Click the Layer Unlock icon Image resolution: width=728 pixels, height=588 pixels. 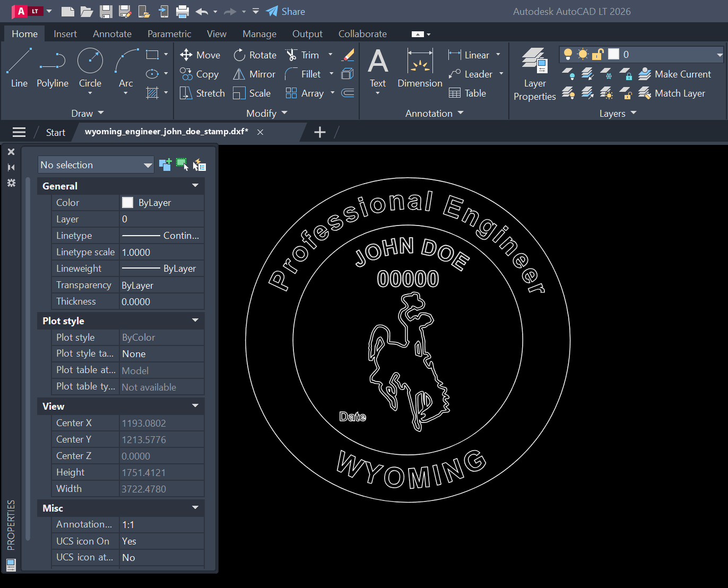click(626, 93)
